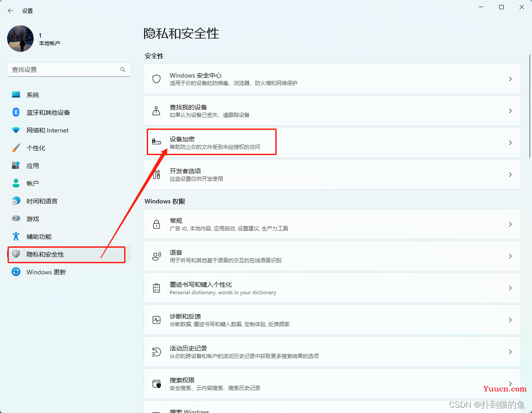The image size is (532, 413).
Task: Click the 诊断和反馈 pulse icon
Action: pyautogui.click(x=156, y=320)
